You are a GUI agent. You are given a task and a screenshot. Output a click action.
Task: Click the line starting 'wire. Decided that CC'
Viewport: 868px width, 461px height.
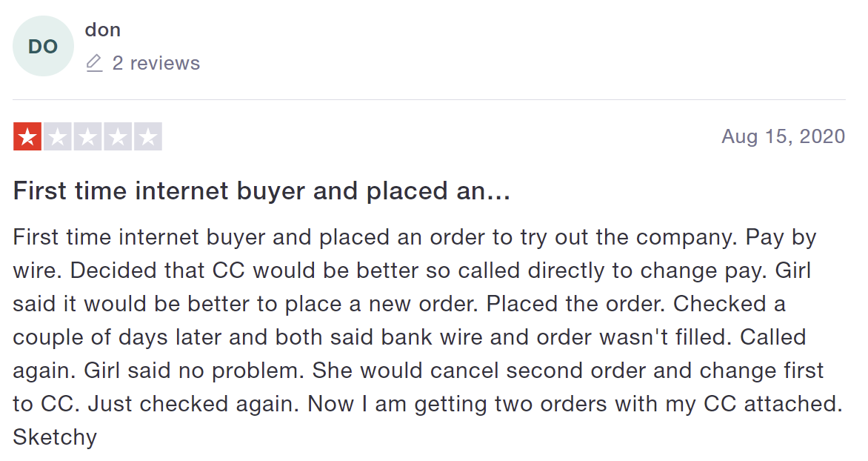coord(412,271)
